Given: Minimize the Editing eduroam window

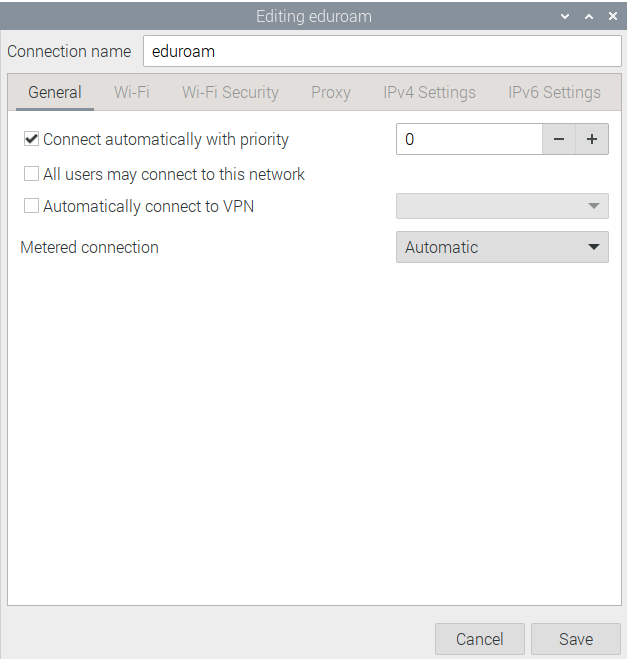Looking at the screenshot, I should coord(566,16).
